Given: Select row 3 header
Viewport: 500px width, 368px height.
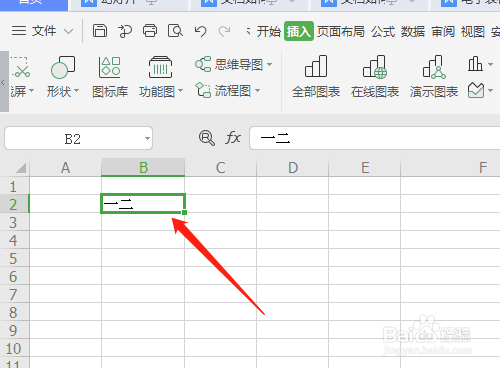Looking at the screenshot, I should (x=13, y=222).
